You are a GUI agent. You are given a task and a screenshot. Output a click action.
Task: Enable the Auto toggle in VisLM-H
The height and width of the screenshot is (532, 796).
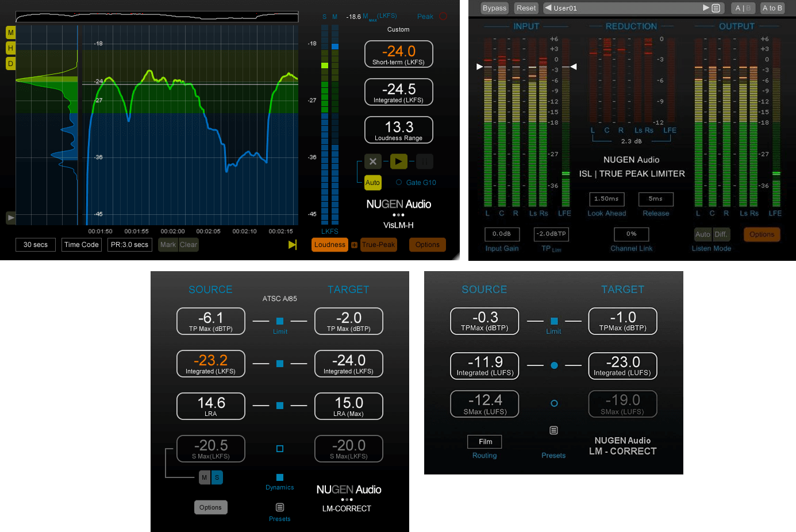(372, 182)
